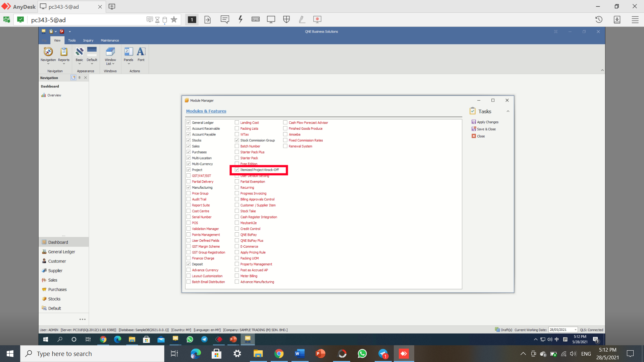Open Current Working Date dropdown arrow
Viewport: 644px width, 362px height.
tap(575, 330)
